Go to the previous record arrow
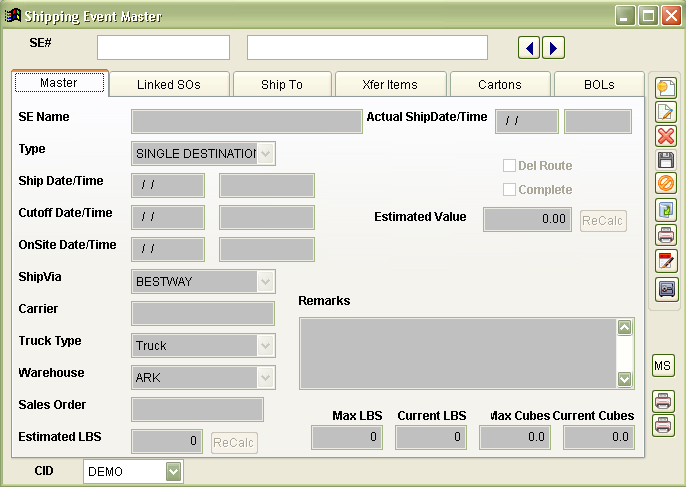 pyautogui.click(x=529, y=47)
